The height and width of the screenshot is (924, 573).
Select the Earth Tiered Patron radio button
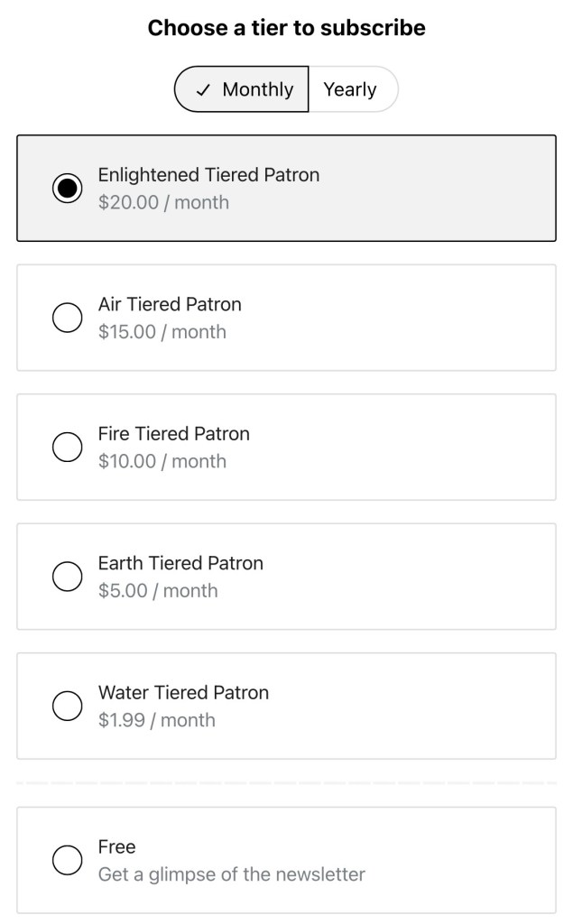point(67,576)
